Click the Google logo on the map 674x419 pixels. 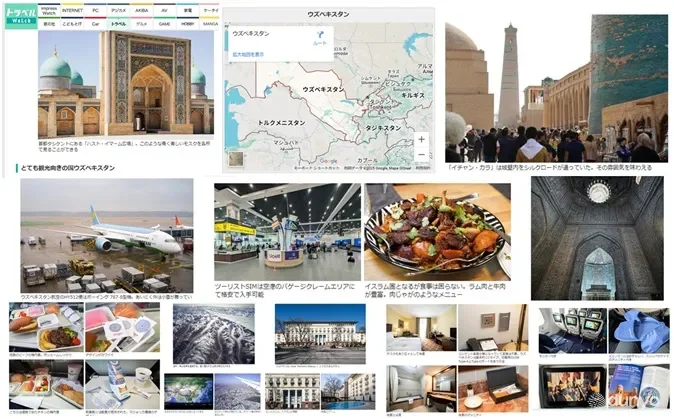pyautogui.click(x=328, y=162)
